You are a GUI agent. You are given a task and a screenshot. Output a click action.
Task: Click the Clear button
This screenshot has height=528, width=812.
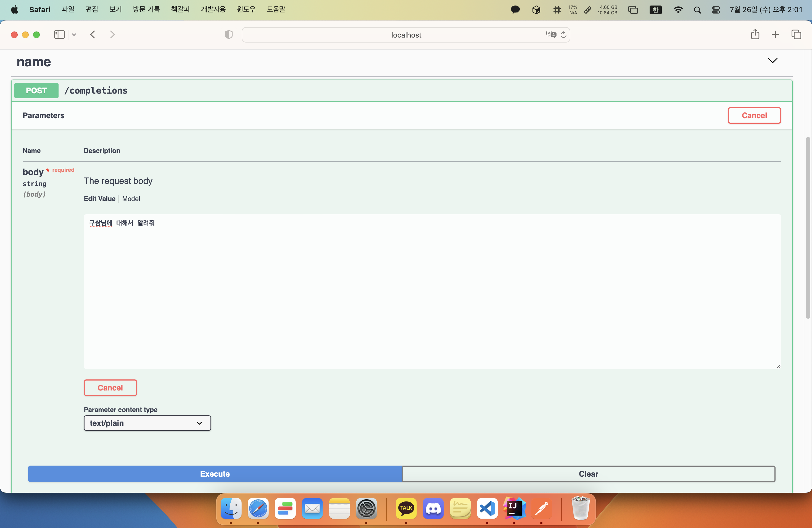[x=588, y=474]
